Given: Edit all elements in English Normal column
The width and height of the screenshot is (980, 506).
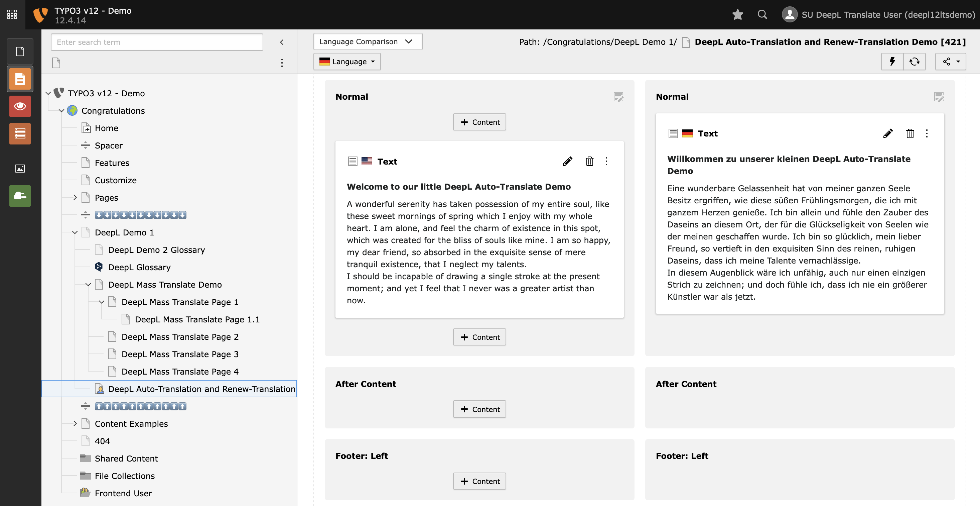Looking at the screenshot, I should pyautogui.click(x=618, y=97).
